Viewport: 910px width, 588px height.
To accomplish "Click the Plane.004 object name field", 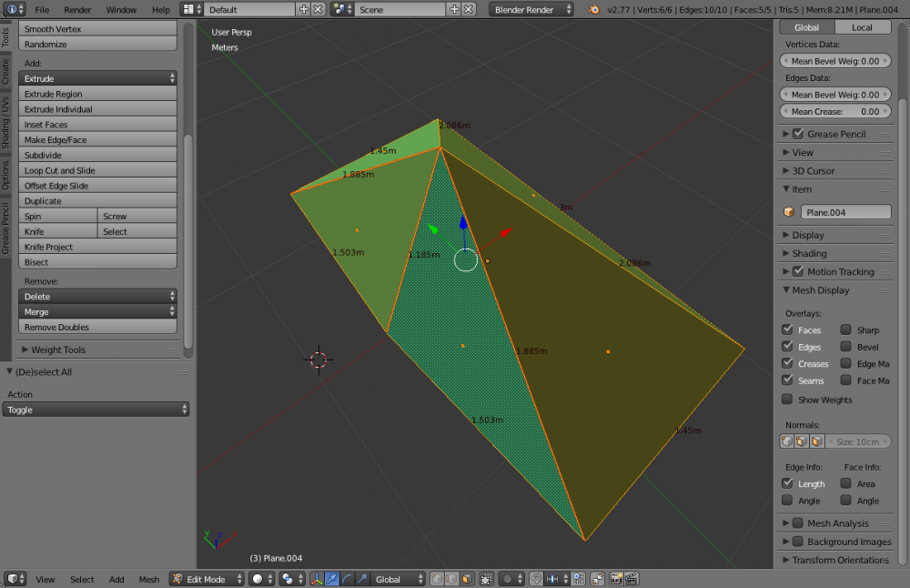I will (x=845, y=212).
